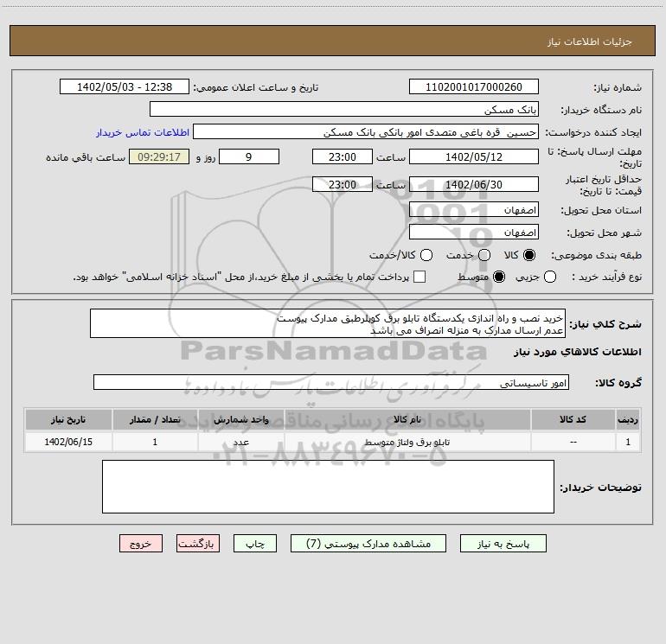Click the request creator field حسین قره باغی
The width and height of the screenshot is (666, 644).
[x=366, y=132]
